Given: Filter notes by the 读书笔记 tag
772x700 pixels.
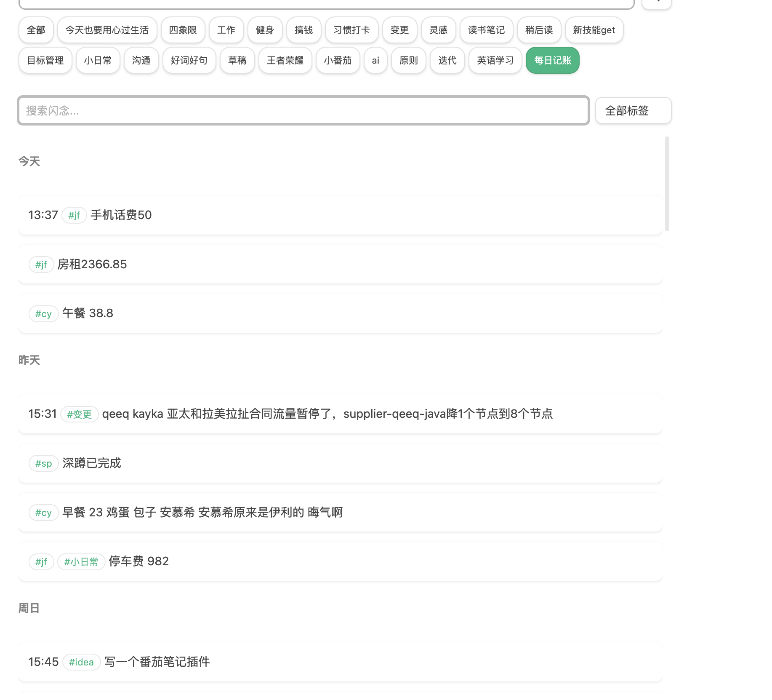Looking at the screenshot, I should pyautogui.click(x=486, y=30).
